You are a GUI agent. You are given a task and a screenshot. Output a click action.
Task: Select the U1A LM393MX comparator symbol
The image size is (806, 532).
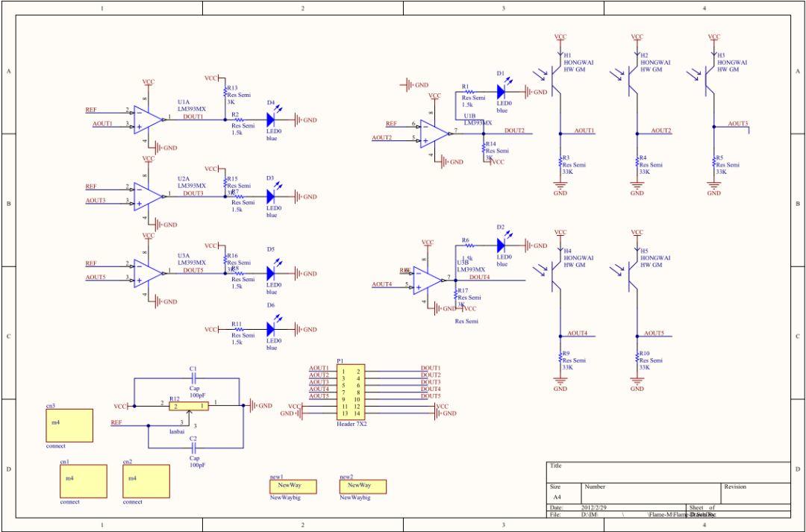[149, 120]
